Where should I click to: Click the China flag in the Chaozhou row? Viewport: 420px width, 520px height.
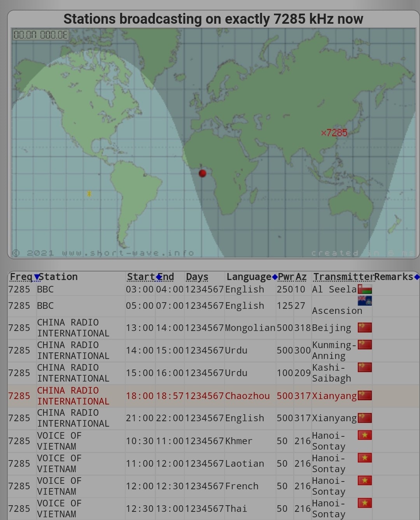[x=365, y=396]
